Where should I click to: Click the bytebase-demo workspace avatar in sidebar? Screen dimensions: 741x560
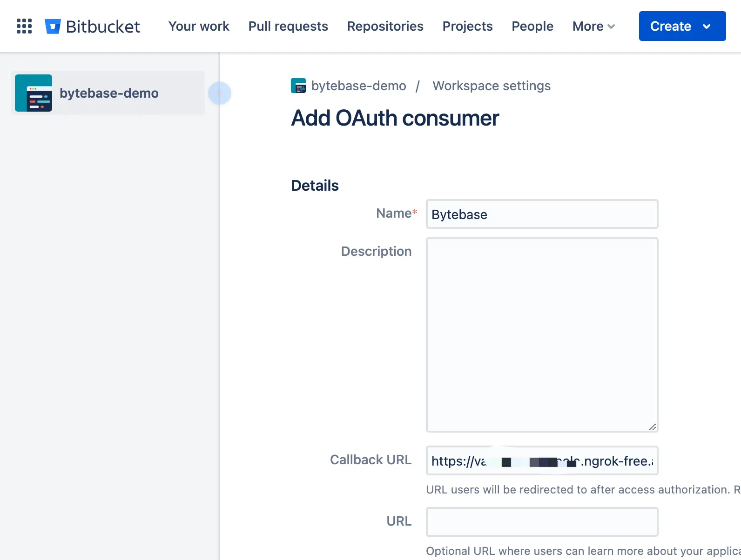[x=34, y=93]
